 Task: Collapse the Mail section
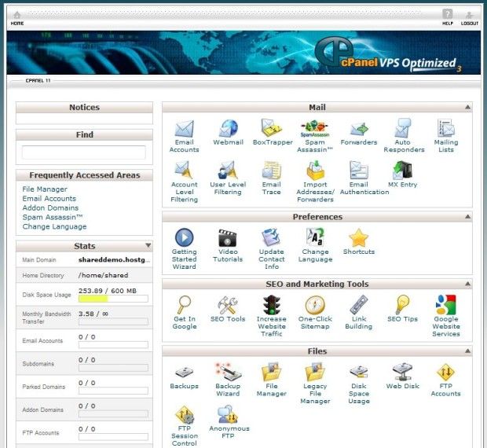click(x=468, y=107)
